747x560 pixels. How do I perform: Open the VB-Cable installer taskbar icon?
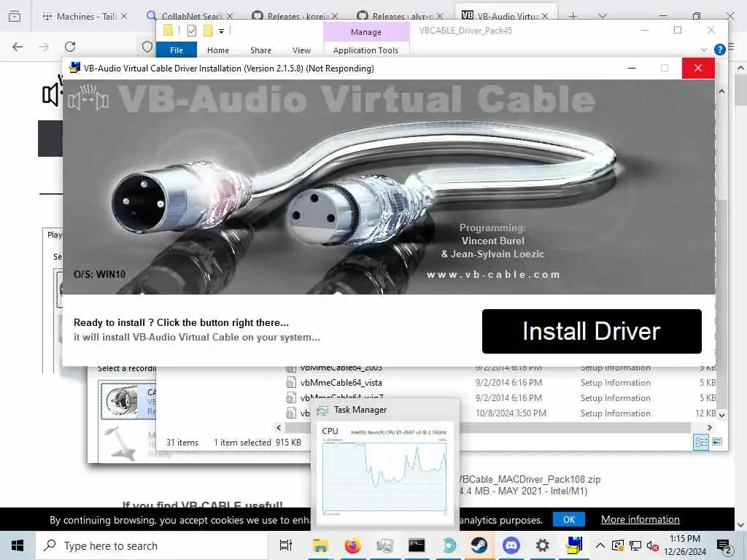[574, 545]
